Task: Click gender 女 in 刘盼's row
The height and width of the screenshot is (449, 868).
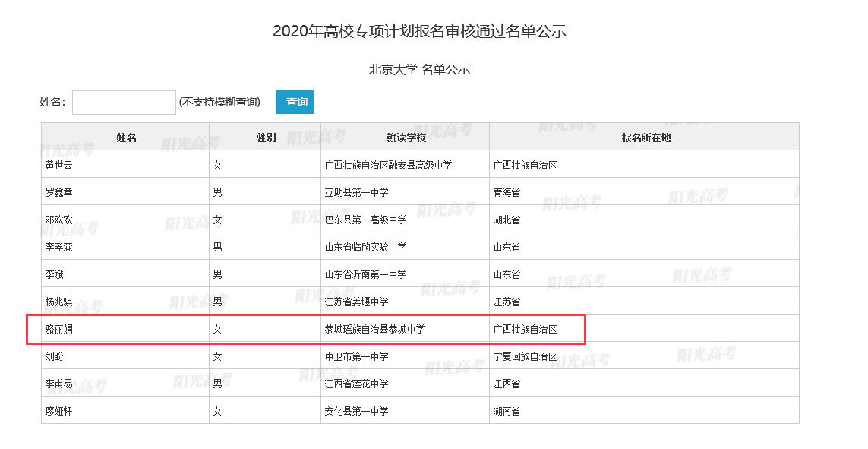Action: pyautogui.click(x=217, y=356)
